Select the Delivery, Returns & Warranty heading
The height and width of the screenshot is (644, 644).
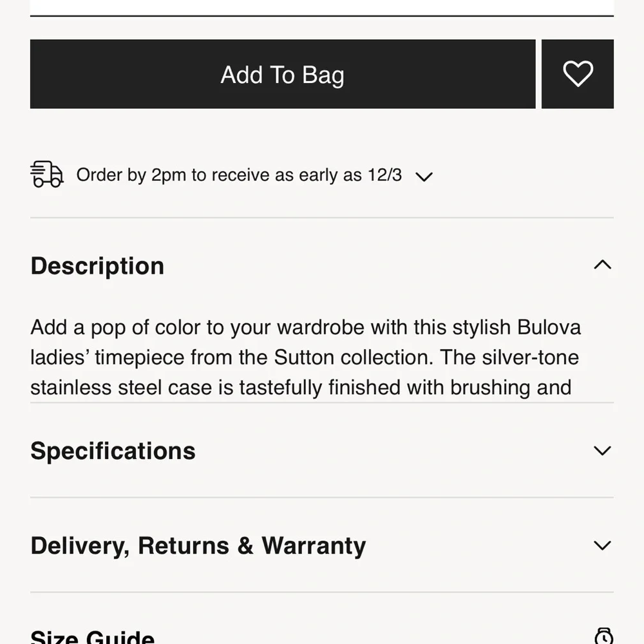[198, 545]
